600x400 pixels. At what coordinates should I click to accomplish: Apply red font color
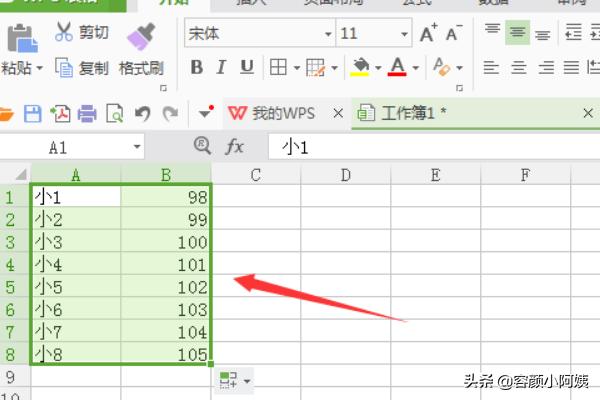(397, 67)
